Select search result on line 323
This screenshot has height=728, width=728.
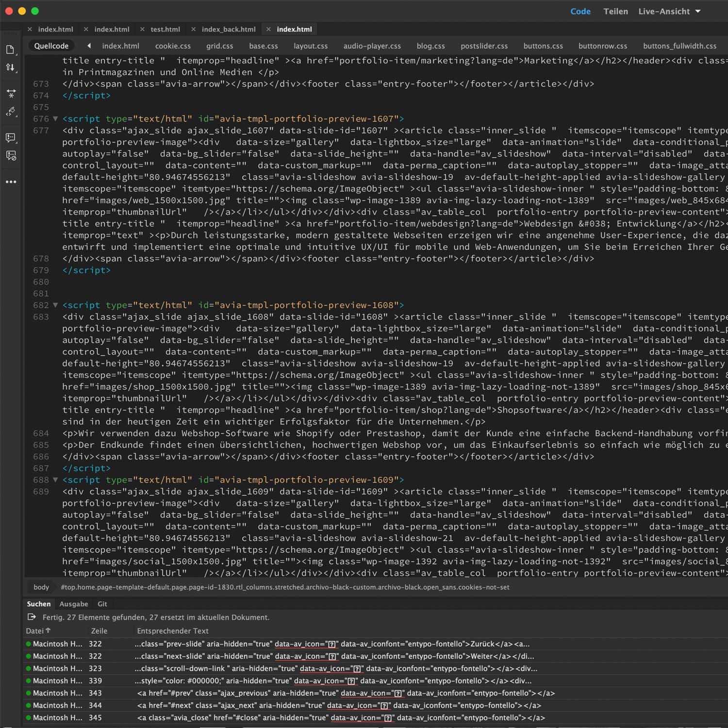coord(376,668)
